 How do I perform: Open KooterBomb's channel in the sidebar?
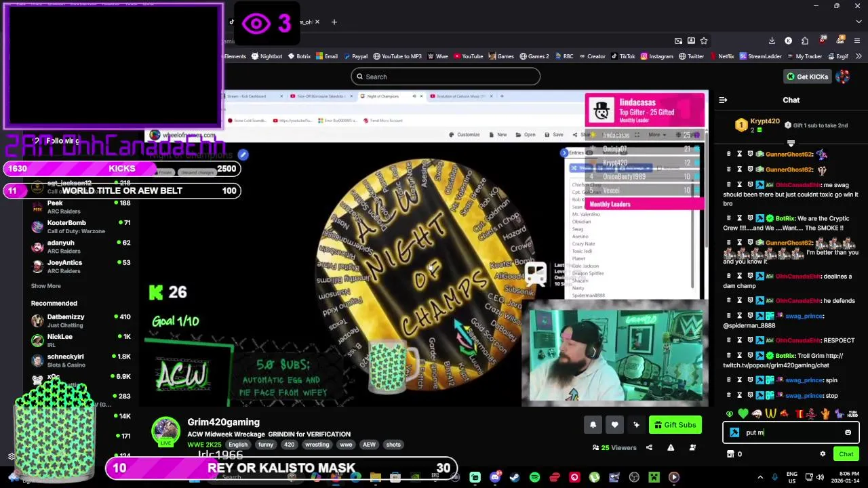pyautogui.click(x=81, y=226)
